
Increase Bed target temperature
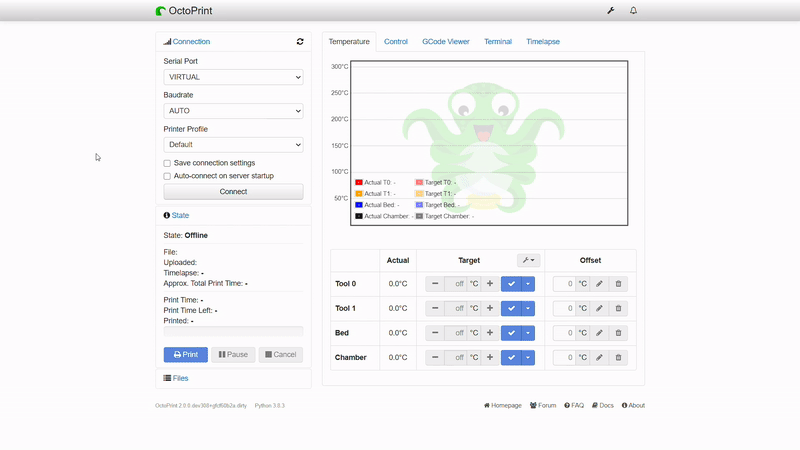click(x=490, y=333)
